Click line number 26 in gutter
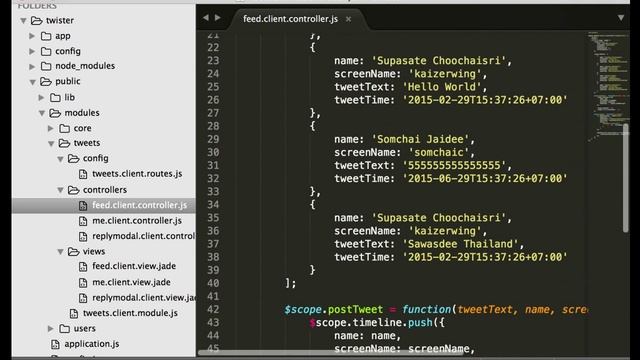640x360 pixels. tap(213, 100)
